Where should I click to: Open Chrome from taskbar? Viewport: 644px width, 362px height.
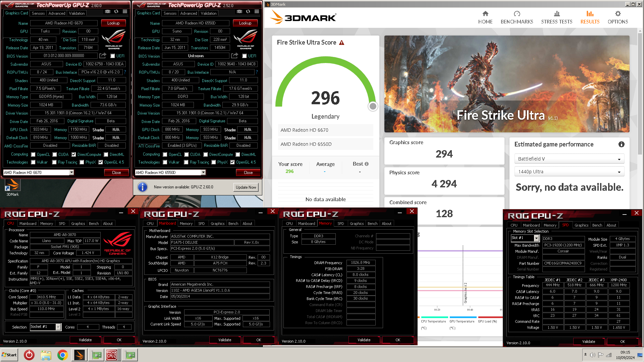(x=62, y=355)
